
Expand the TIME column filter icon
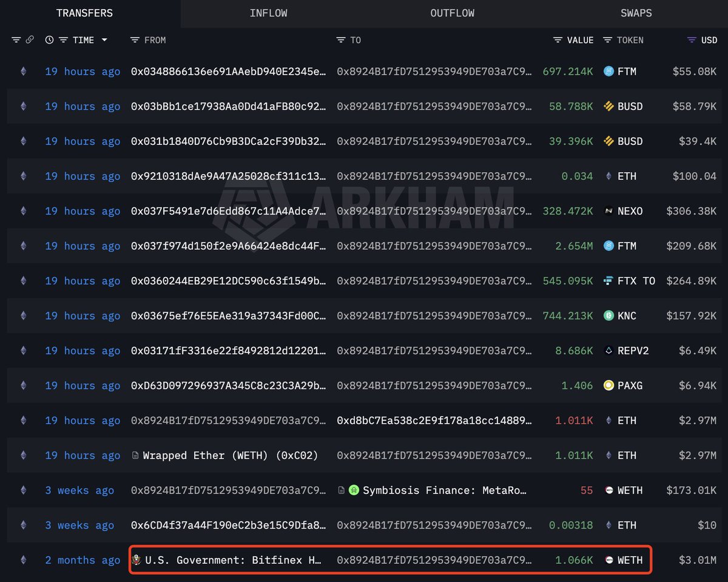pyautogui.click(x=63, y=40)
